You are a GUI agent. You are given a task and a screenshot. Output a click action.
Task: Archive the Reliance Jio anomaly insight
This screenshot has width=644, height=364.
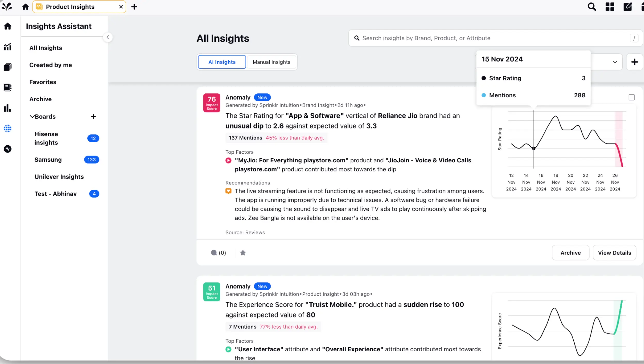tap(570, 252)
